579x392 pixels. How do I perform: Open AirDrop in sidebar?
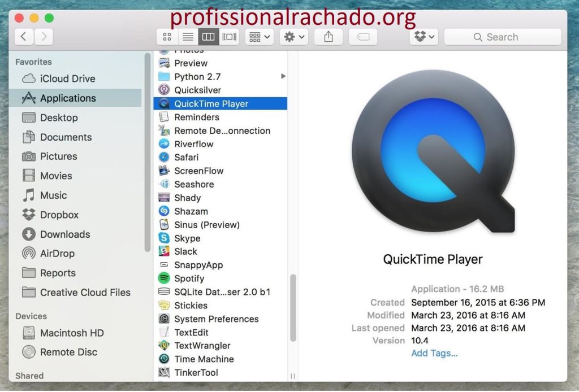click(75, 254)
